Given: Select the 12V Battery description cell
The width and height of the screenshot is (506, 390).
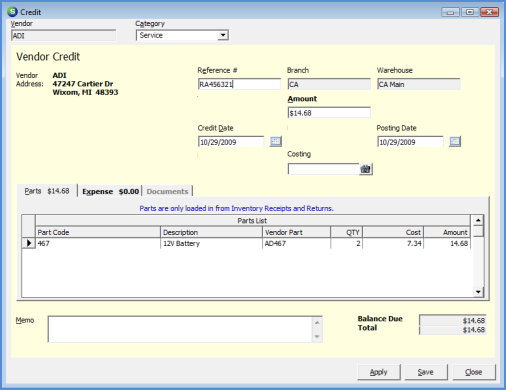Looking at the screenshot, I should click(211, 243).
